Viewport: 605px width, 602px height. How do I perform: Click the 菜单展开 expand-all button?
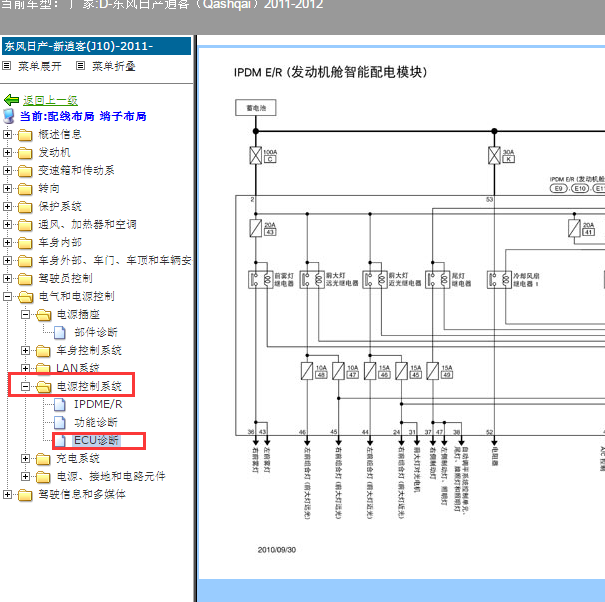coord(40,66)
